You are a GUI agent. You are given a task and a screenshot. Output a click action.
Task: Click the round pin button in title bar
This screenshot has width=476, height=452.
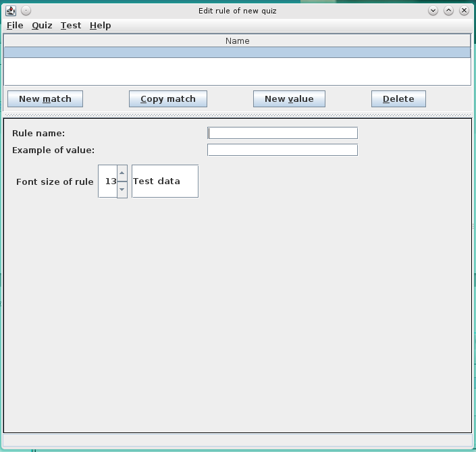(26, 11)
